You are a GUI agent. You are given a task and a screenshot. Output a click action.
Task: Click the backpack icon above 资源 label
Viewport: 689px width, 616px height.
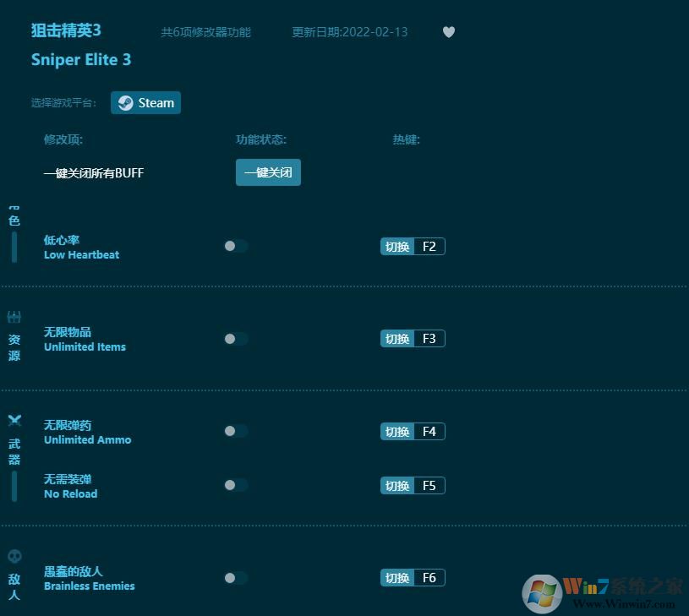(14, 316)
